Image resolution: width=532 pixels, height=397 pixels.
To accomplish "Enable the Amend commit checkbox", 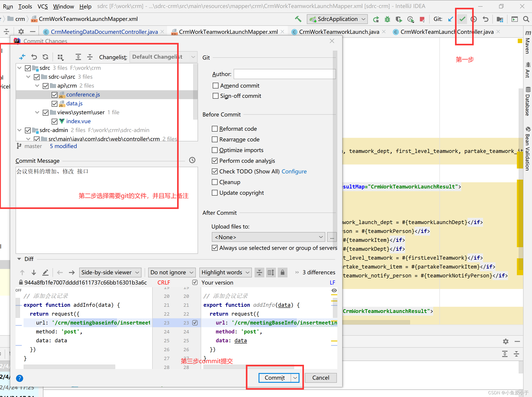I will point(216,86).
